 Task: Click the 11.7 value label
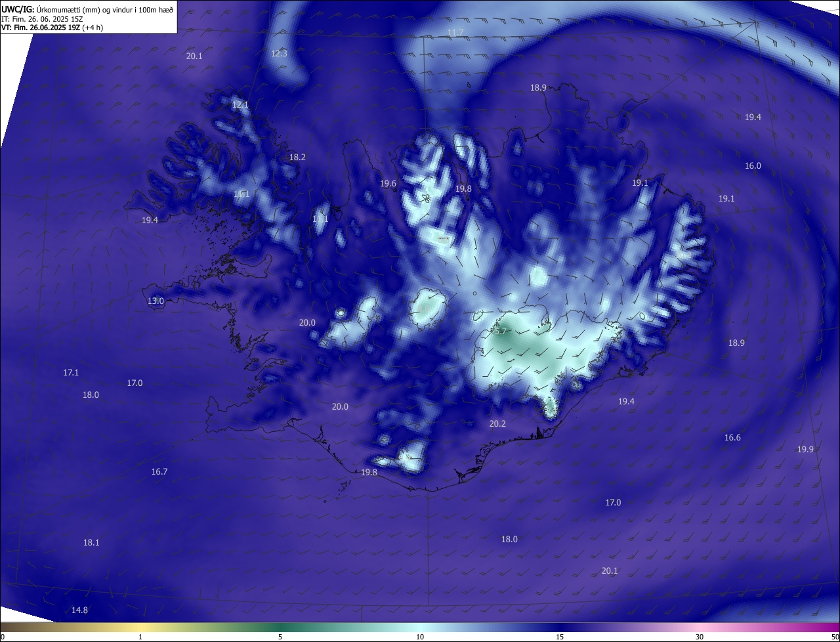[x=455, y=32]
